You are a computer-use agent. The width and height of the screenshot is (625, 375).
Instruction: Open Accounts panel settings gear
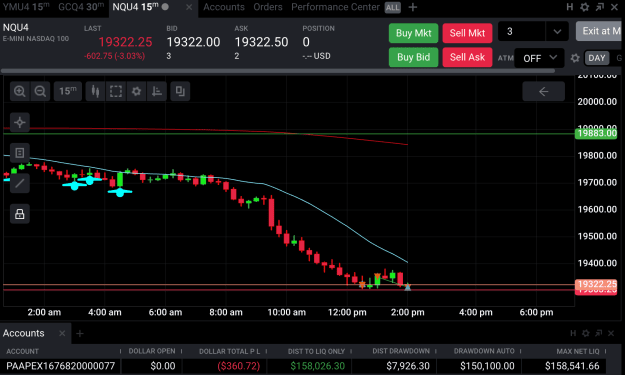pyautogui.click(x=586, y=333)
